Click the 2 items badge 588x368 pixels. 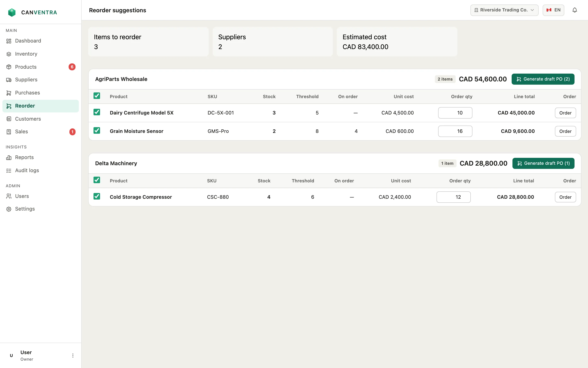445,79
